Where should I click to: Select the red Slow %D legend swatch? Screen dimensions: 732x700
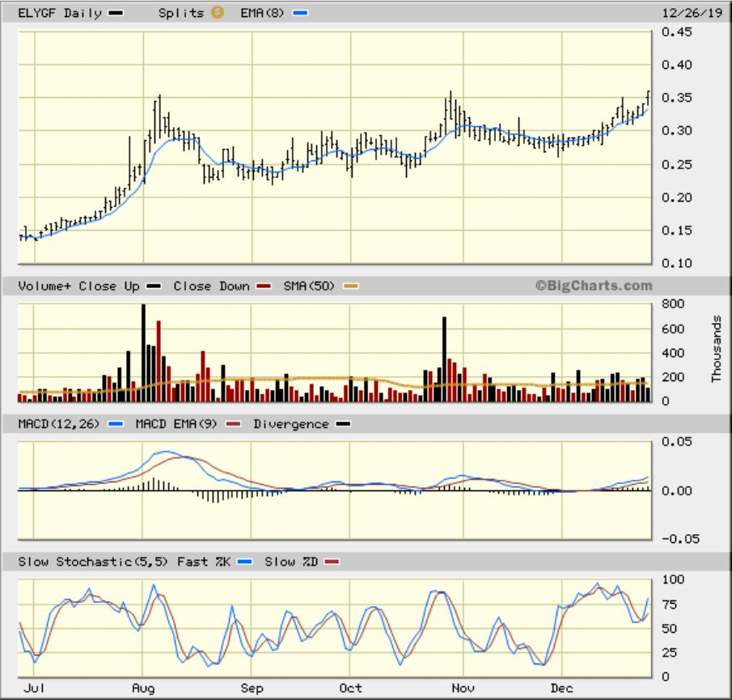click(x=332, y=562)
